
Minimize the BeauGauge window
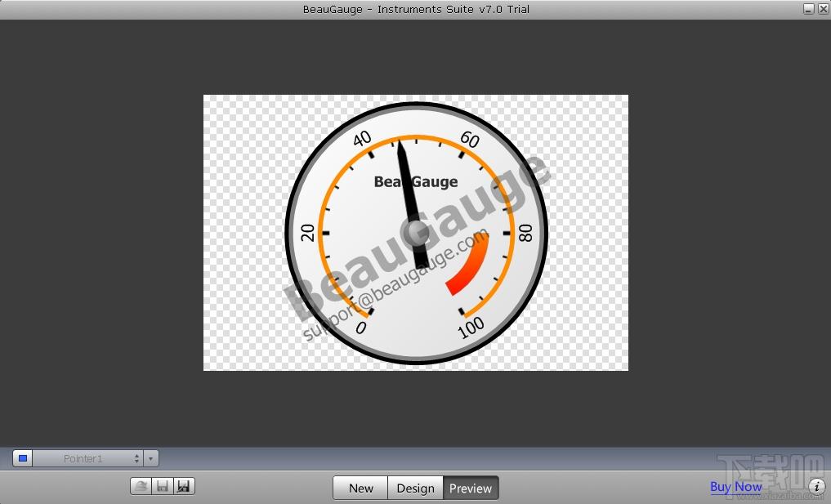(x=809, y=9)
